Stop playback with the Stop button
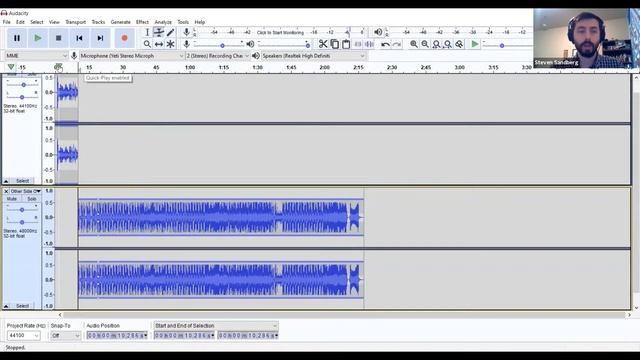This screenshot has height=360, width=640. click(x=58, y=38)
